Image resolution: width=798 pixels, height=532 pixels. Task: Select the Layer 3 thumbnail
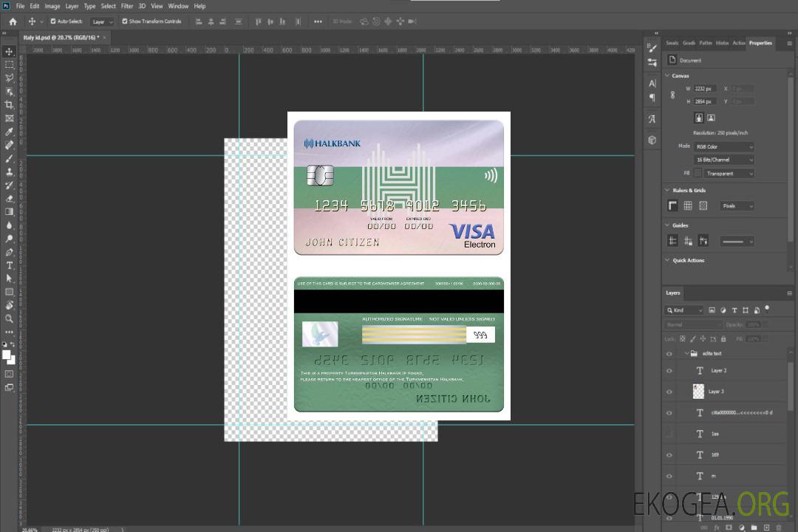point(699,392)
